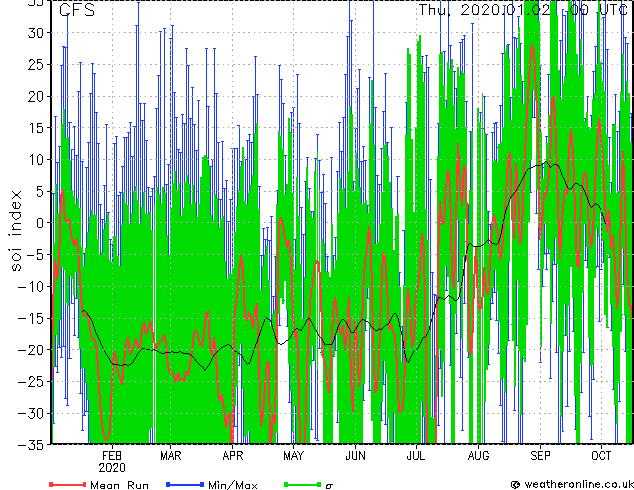Click the -10 y-axis tick label
The height and width of the screenshot is (490, 634).
pyautogui.click(x=32, y=287)
